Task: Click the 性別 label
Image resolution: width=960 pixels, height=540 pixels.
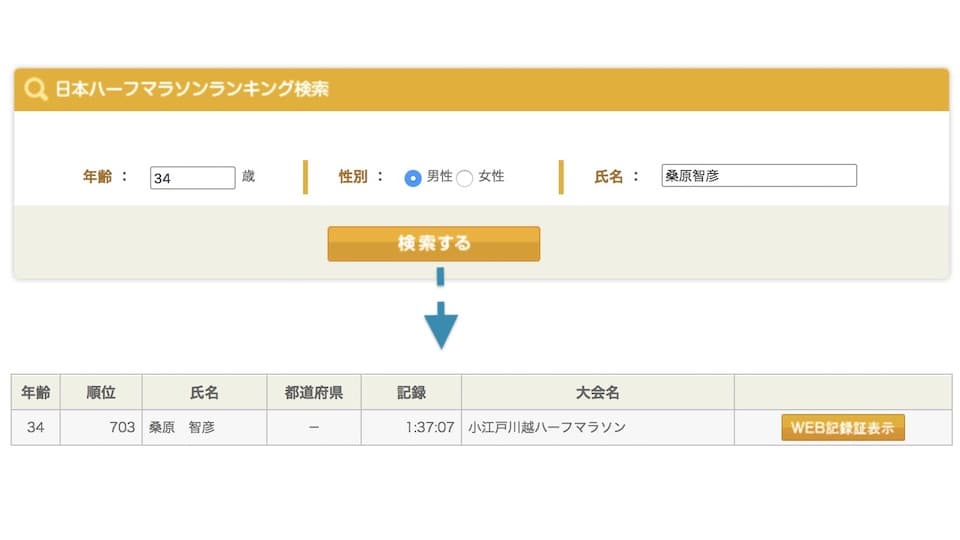Action: pyautogui.click(x=353, y=177)
